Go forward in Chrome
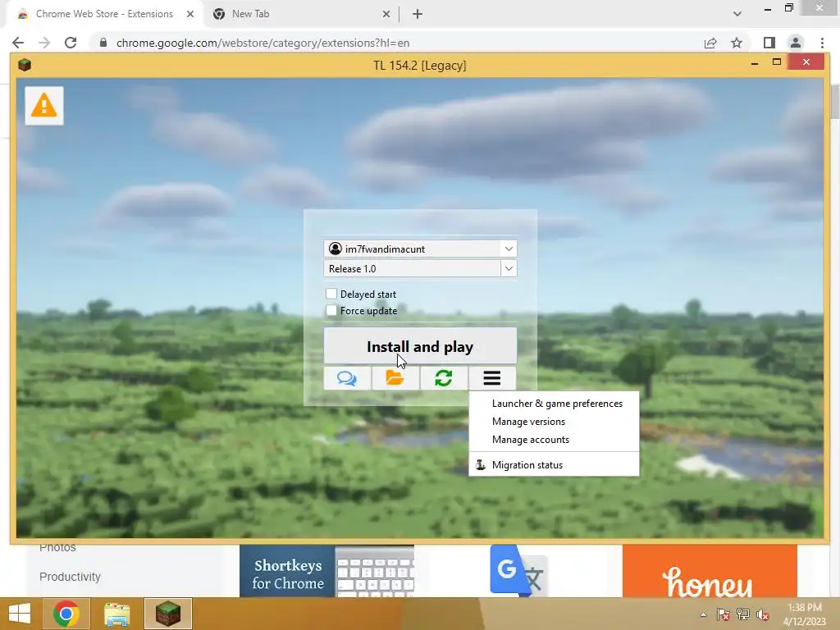This screenshot has width=840, height=630. [44, 43]
